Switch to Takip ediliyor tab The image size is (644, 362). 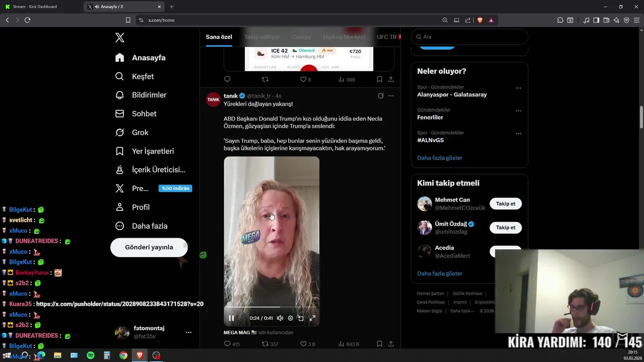click(x=262, y=37)
